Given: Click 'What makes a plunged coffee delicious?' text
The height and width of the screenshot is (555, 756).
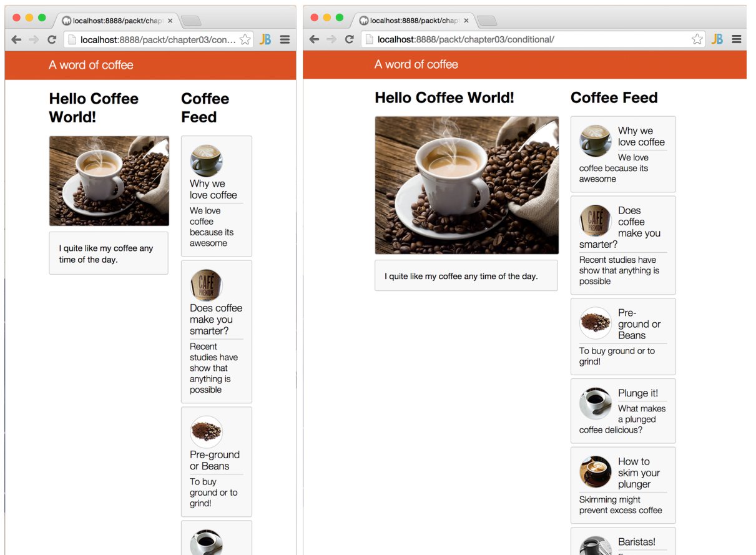Looking at the screenshot, I should 622,419.
